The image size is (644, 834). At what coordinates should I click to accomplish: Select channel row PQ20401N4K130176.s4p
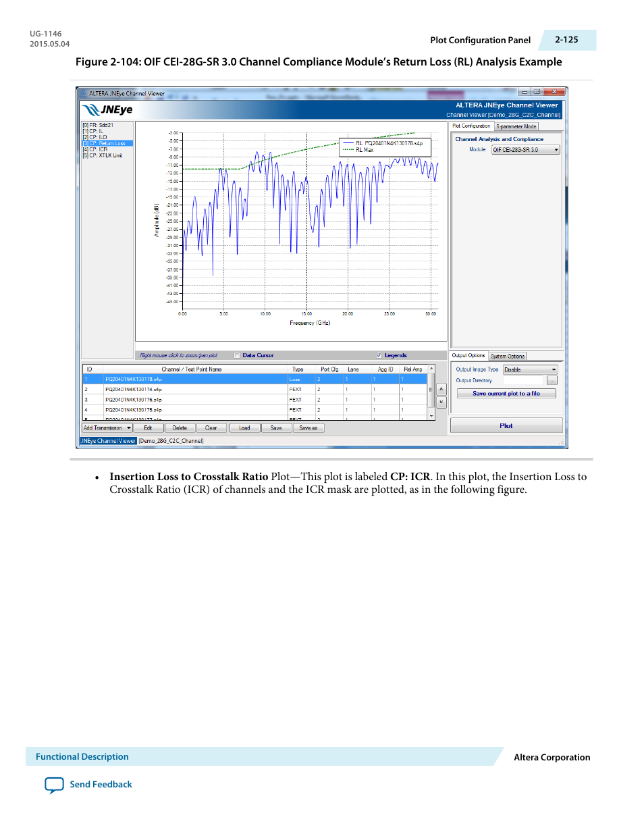pos(255,400)
